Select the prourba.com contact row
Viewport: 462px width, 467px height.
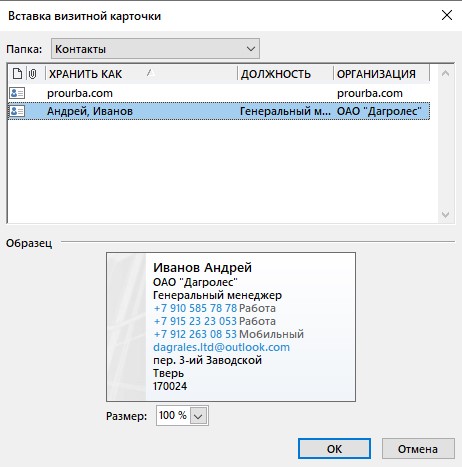tap(219, 93)
